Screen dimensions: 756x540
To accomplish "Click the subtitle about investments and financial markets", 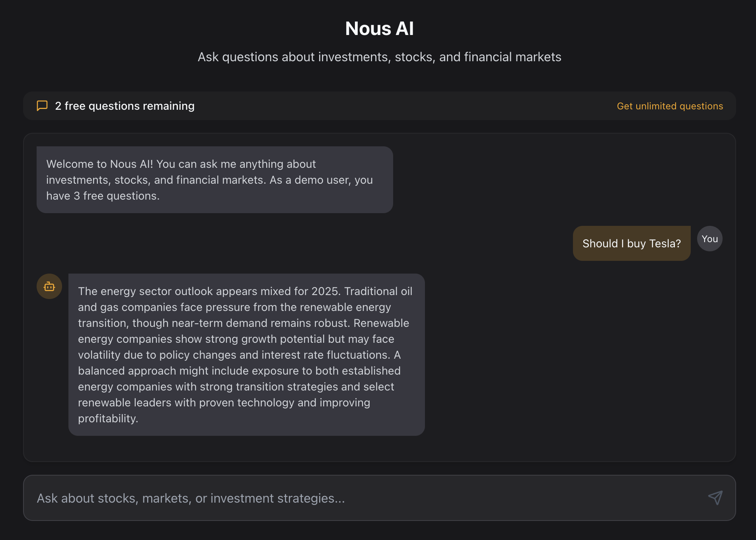I will coord(379,57).
